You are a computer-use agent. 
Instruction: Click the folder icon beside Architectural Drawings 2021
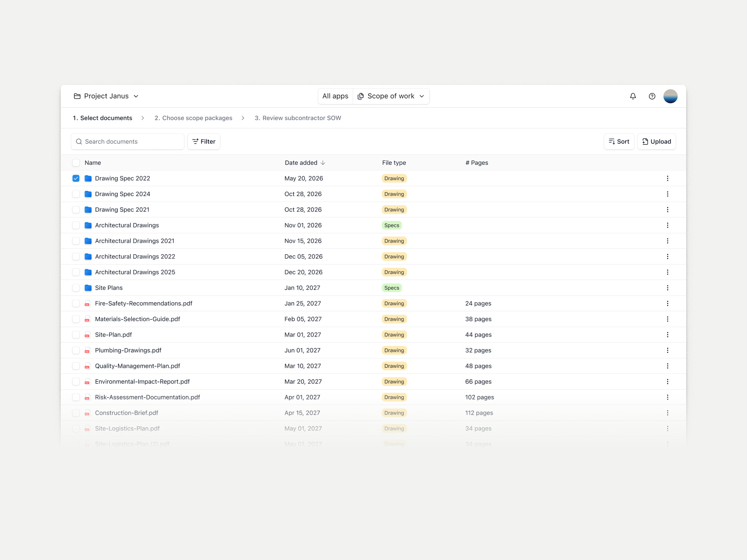click(x=87, y=241)
